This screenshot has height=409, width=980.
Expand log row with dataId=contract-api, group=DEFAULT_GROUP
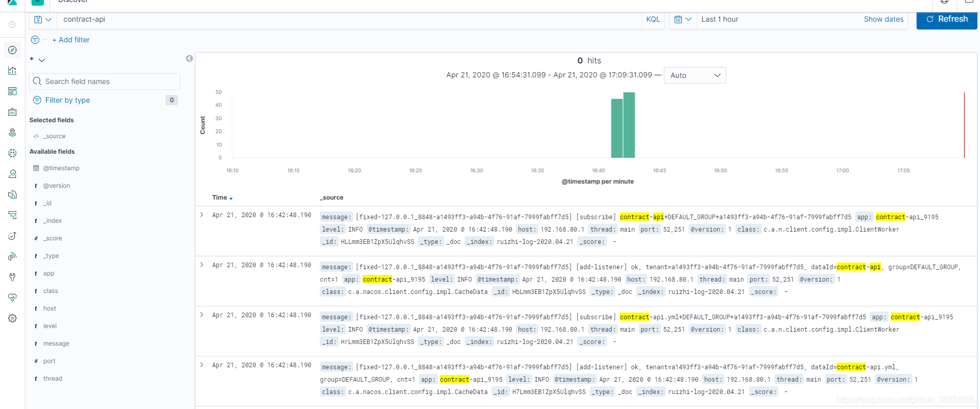(x=202, y=265)
